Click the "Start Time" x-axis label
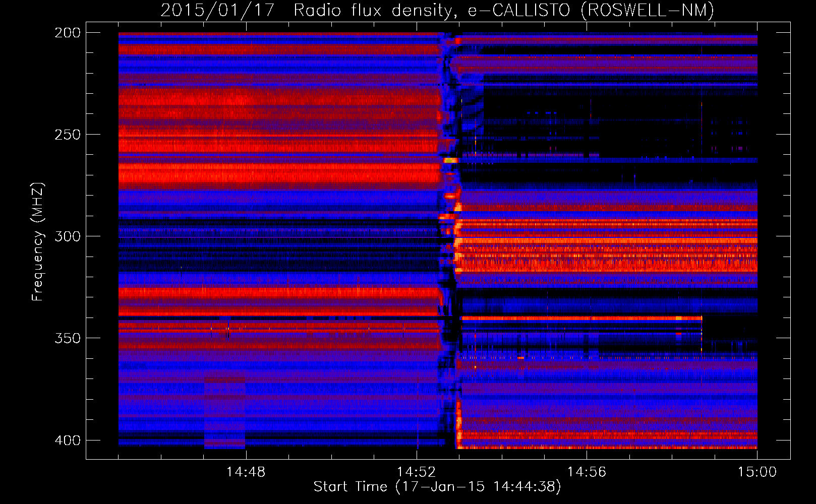The width and height of the screenshot is (816, 504). [437, 487]
